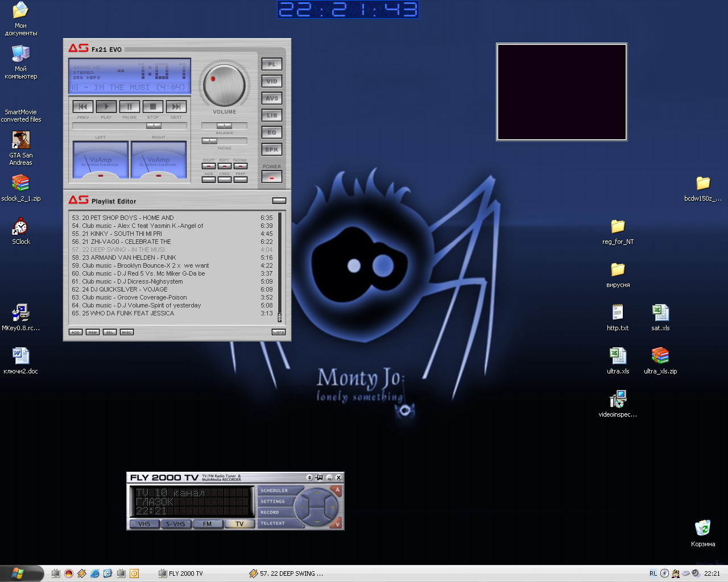This screenshot has height=582, width=728.
Task: Open equalizer with the EQ button
Action: [x=272, y=132]
